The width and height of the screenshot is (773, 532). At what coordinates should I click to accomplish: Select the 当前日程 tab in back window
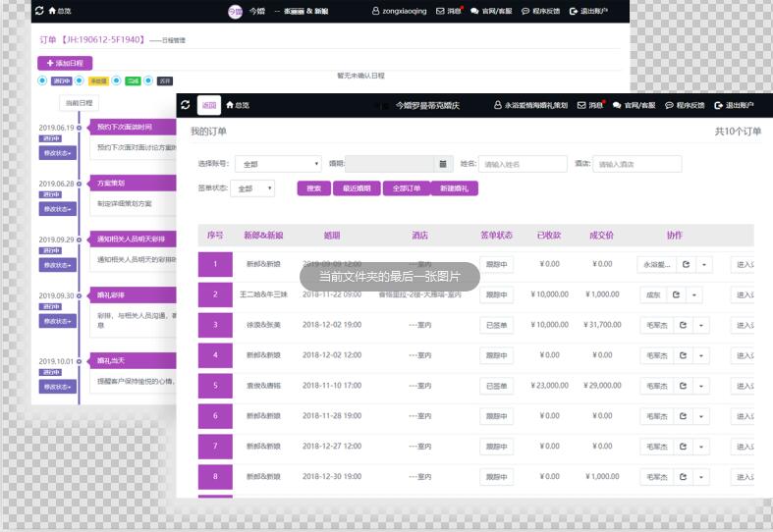click(x=79, y=103)
